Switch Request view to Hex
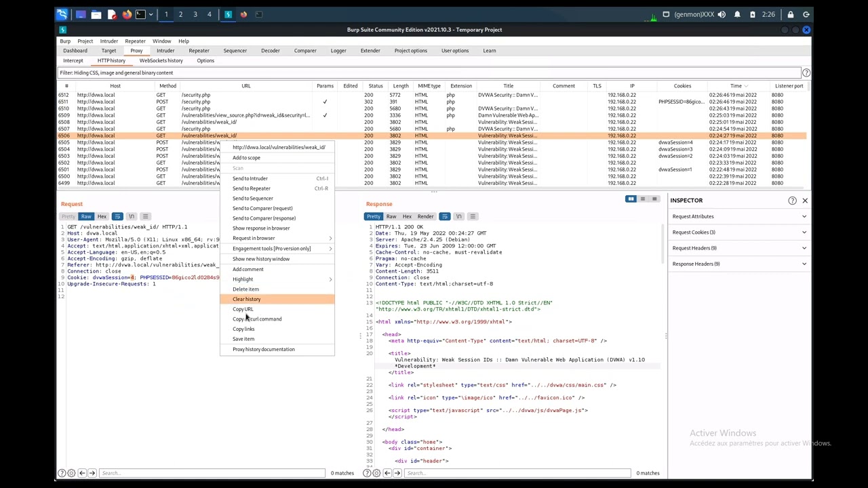The width and height of the screenshot is (868, 488). point(102,216)
